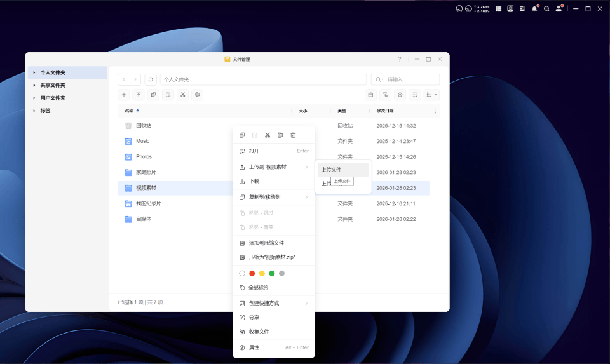Expand the 复制到/移动到 submenu
610x364 pixels.
(273, 197)
